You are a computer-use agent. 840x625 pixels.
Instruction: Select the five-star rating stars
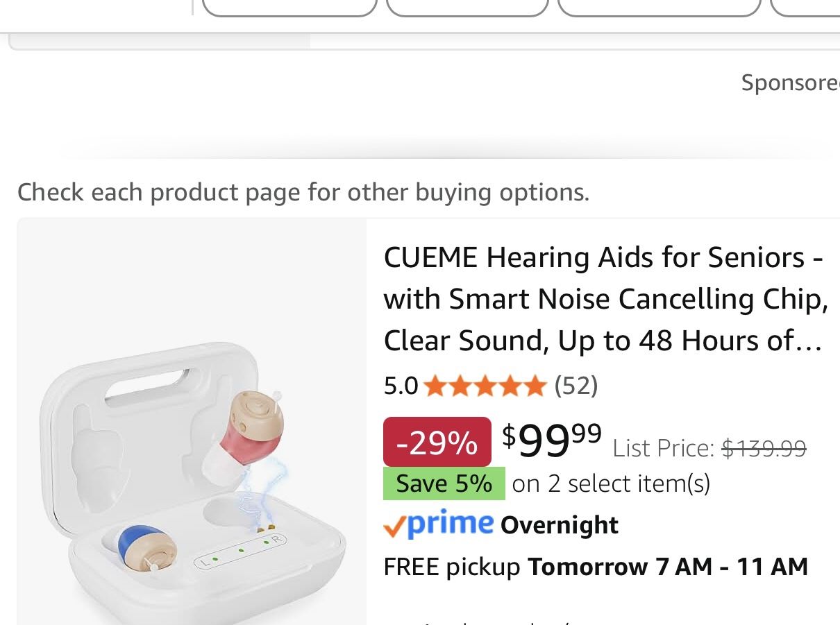[x=485, y=386]
